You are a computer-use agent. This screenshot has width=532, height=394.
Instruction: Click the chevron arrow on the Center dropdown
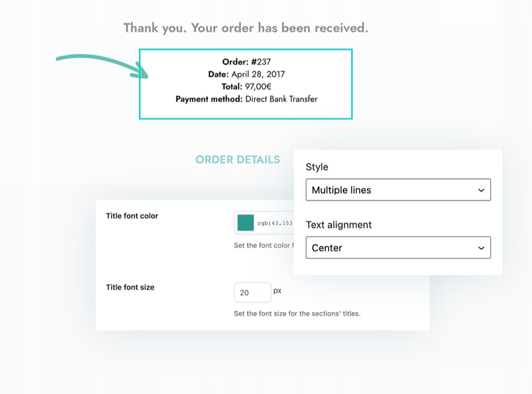point(481,248)
